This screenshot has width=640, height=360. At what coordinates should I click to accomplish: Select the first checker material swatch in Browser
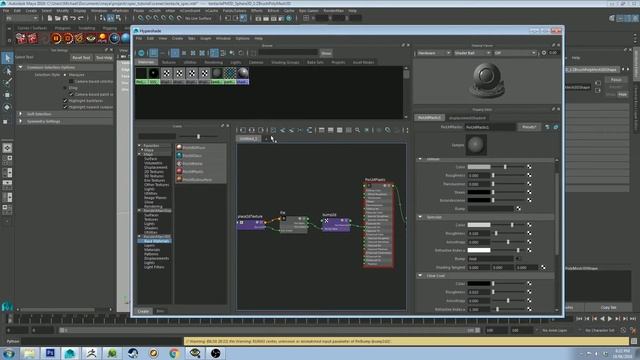point(167,76)
